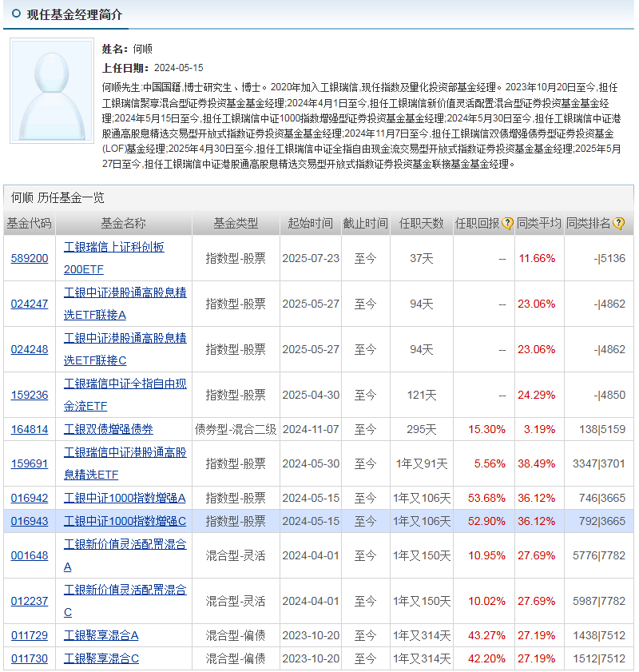Open 工银聚享混合A fund link
Screen dimensions: 639x672
tap(101, 635)
